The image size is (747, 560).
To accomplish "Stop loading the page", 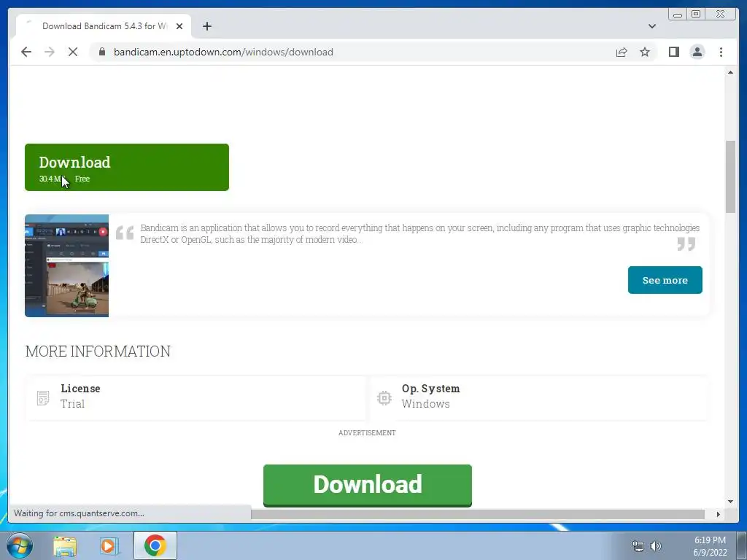I will [73, 52].
